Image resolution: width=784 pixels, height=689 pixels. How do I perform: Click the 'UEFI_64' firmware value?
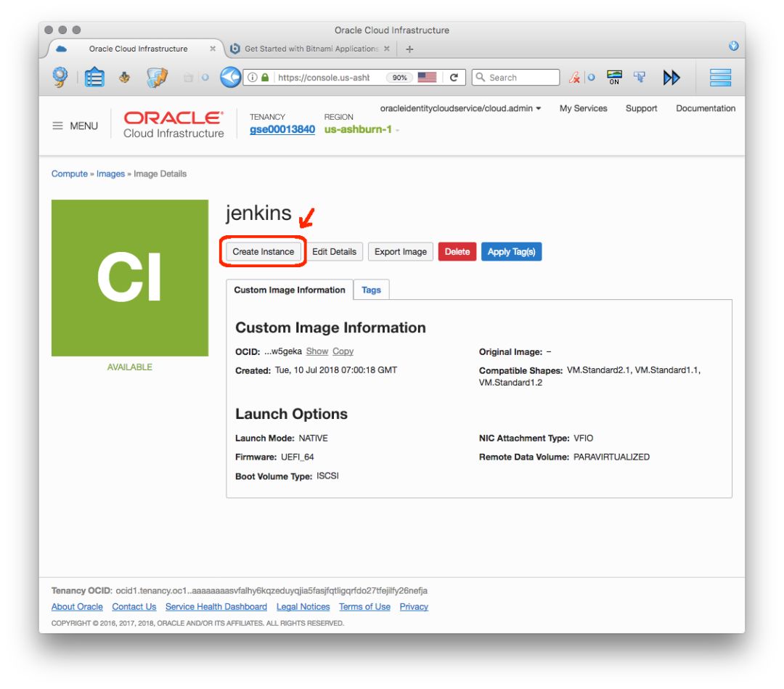pyautogui.click(x=298, y=457)
